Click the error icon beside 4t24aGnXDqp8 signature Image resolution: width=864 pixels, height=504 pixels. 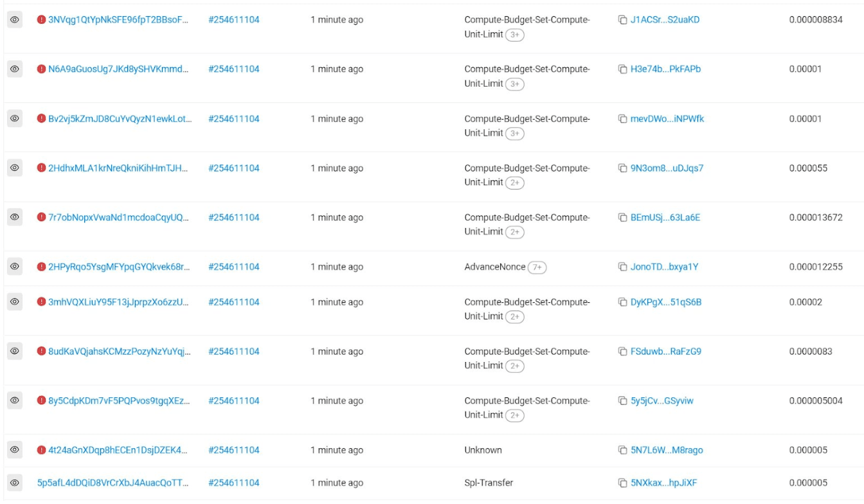(42, 450)
